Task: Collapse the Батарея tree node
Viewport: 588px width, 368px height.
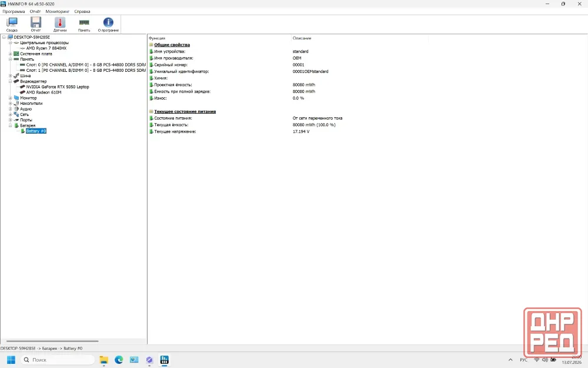Action: (x=11, y=125)
